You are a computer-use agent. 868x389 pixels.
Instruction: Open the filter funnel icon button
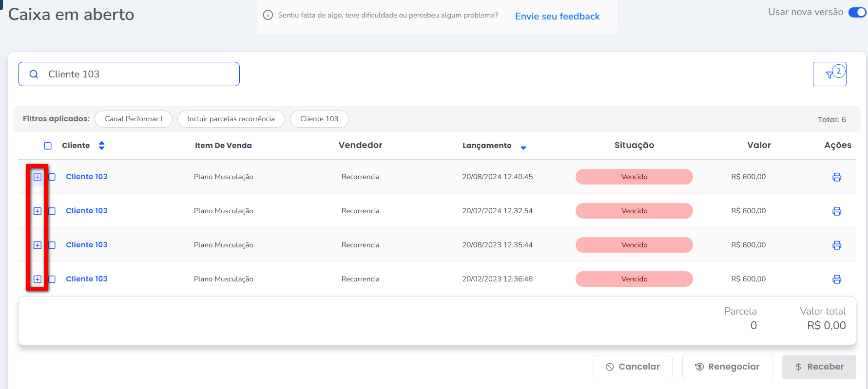[829, 74]
